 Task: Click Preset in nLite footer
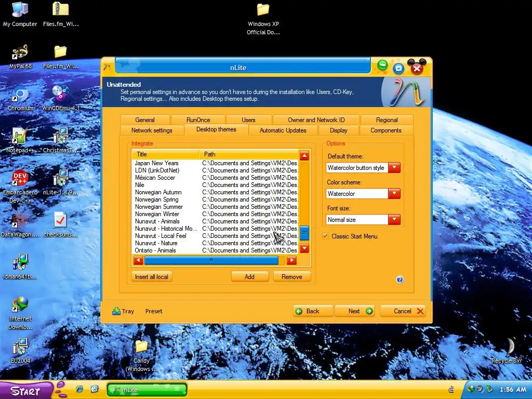point(154,311)
